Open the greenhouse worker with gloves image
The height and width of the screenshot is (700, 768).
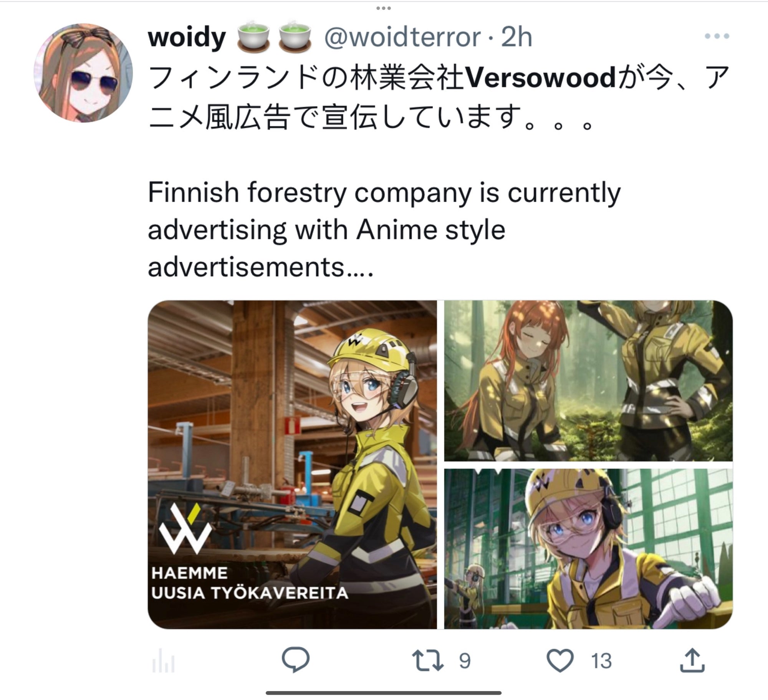point(588,549)
